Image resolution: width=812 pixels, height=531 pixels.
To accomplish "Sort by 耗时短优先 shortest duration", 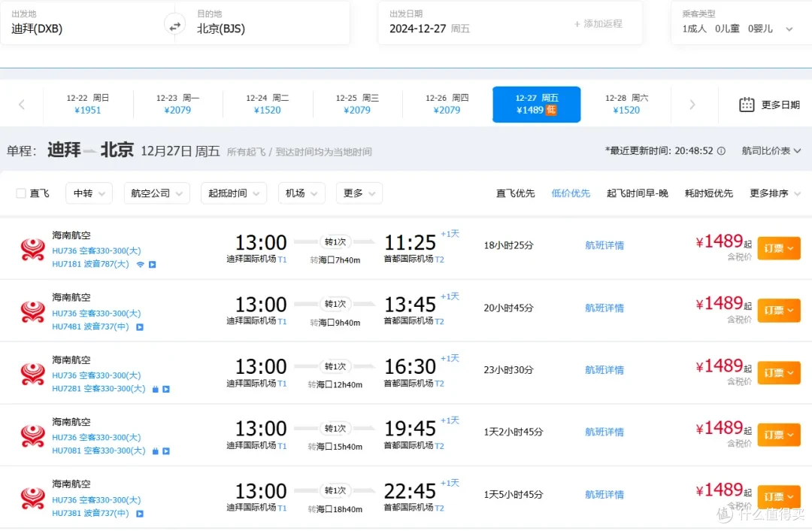I will pyautogui.click(x=709, y=193).
